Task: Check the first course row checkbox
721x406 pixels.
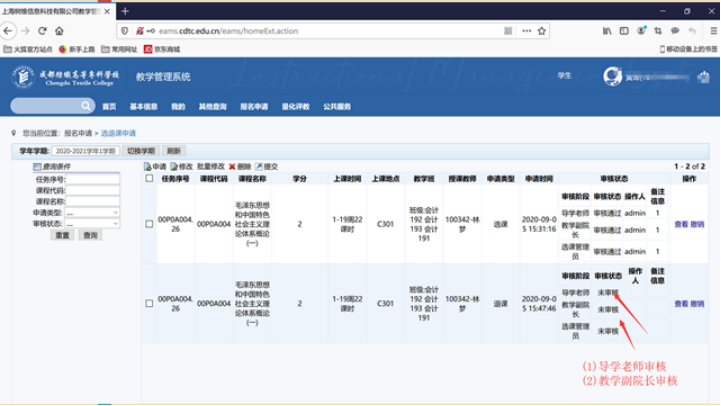Action: click(149, 222)
